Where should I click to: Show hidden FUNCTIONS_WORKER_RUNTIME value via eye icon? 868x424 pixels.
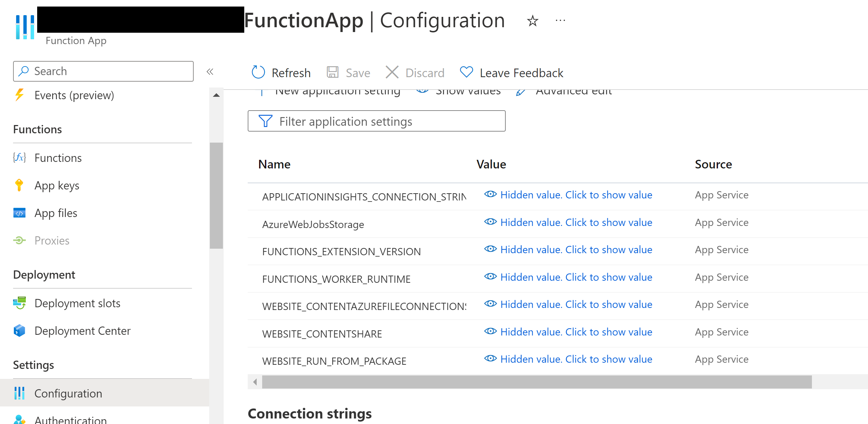(x=490, y=277)
